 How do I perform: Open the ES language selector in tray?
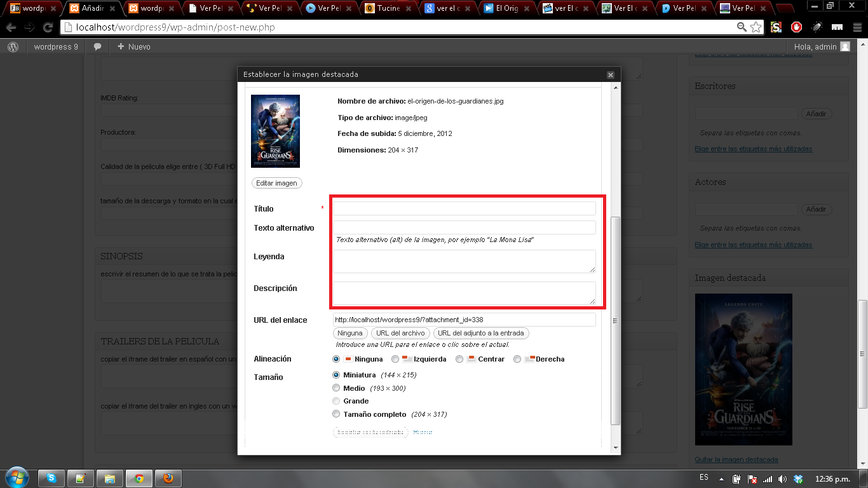pyautogui.click(x=704, y=477)
